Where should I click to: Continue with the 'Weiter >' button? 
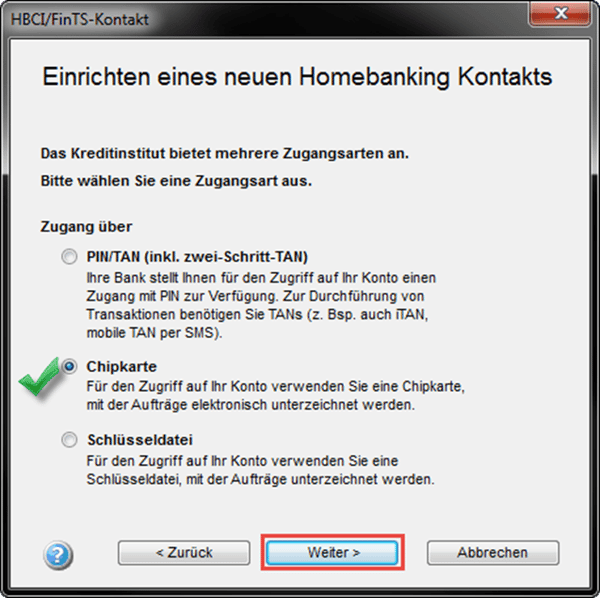point(332,553)
